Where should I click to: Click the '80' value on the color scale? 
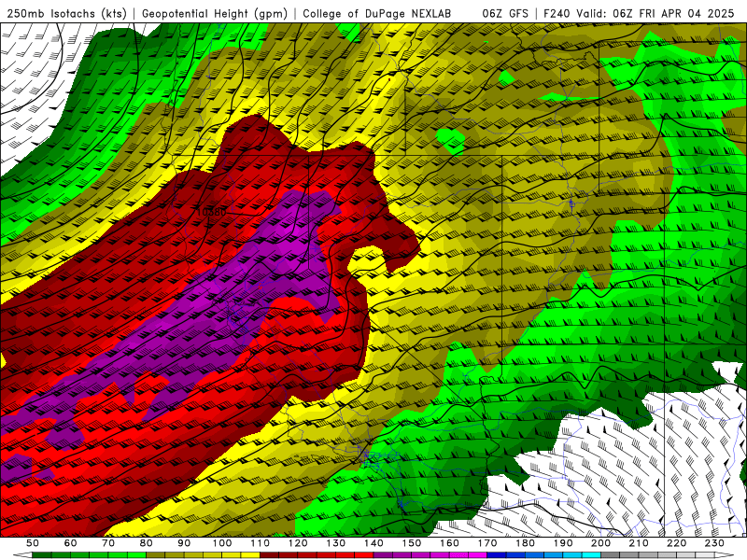[146, 543]
